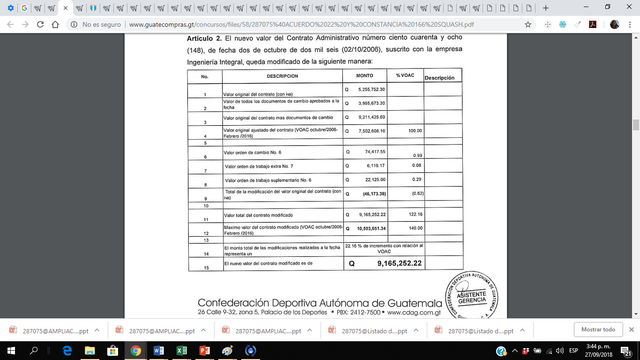This screenshot has width=640, height=360.
Task: Bookmark this page with the star
Action: tap(528, 24)
